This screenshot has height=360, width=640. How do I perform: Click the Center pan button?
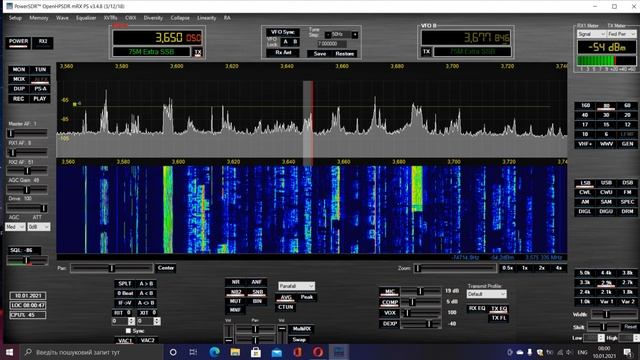[166, 268]
